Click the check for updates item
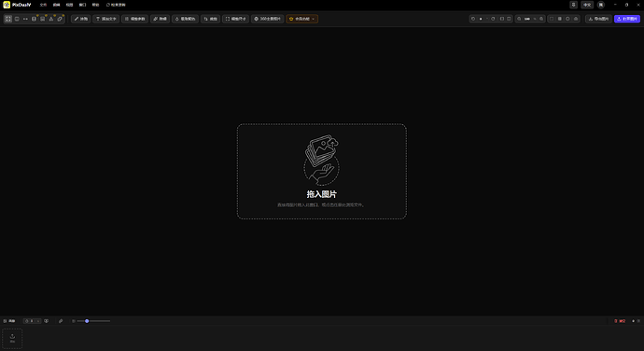 pyautogui.click(x=116, y=5)
